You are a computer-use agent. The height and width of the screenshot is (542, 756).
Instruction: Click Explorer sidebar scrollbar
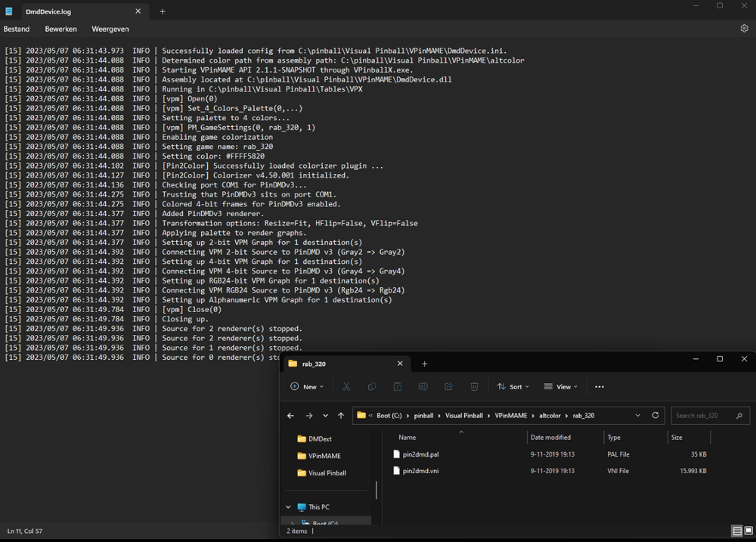[376, 490]
